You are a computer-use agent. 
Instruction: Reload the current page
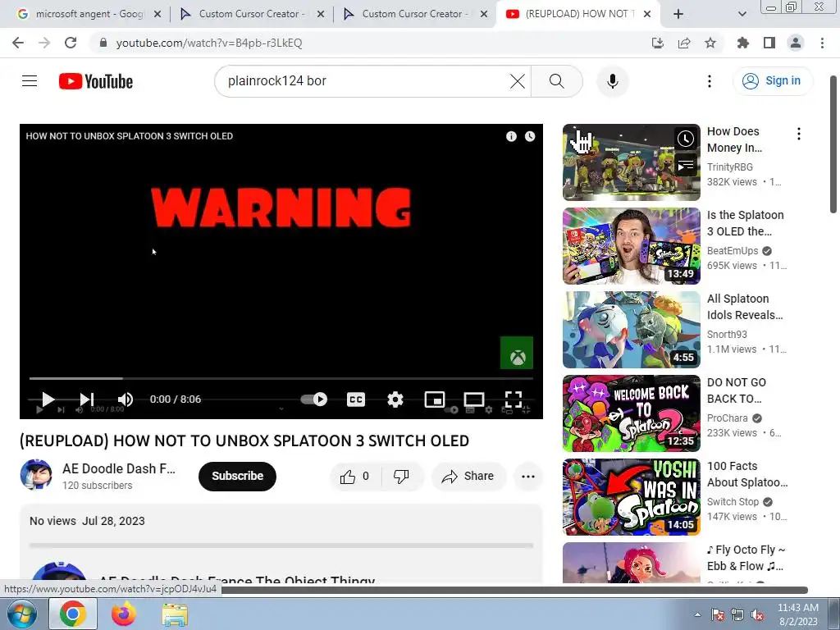71,43
